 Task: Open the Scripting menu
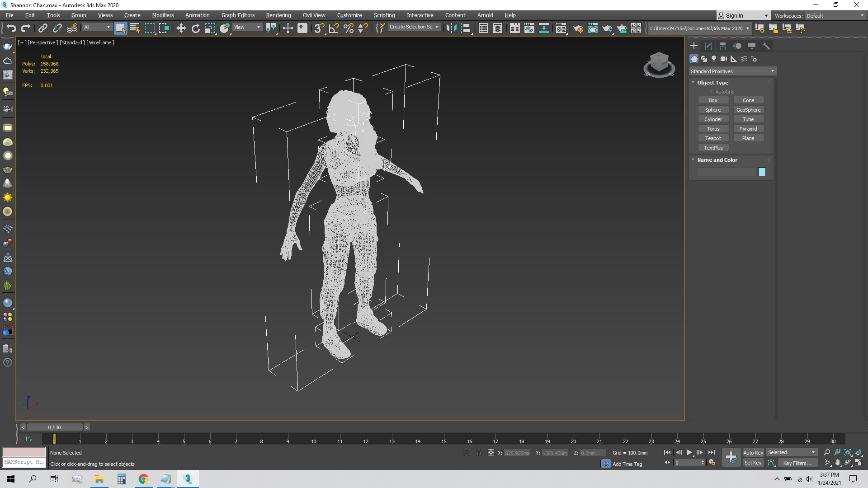click(x=384, y=15)
